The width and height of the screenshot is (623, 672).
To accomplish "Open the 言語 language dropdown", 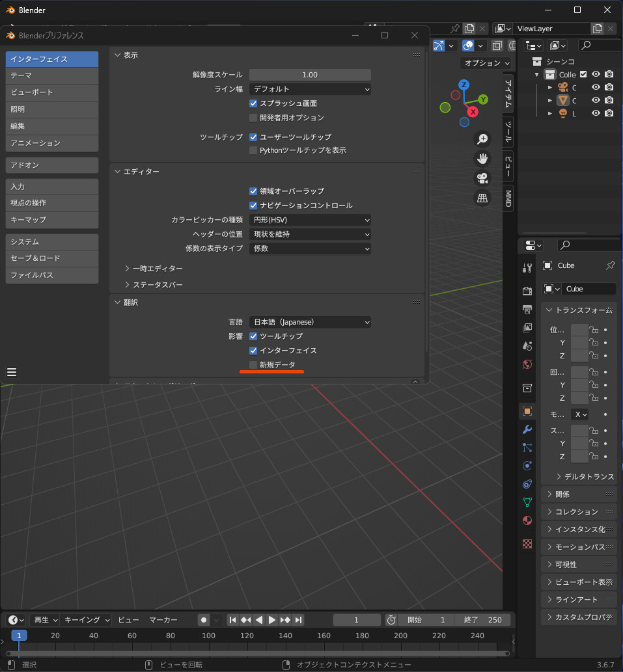I will [x=310, y=322].
